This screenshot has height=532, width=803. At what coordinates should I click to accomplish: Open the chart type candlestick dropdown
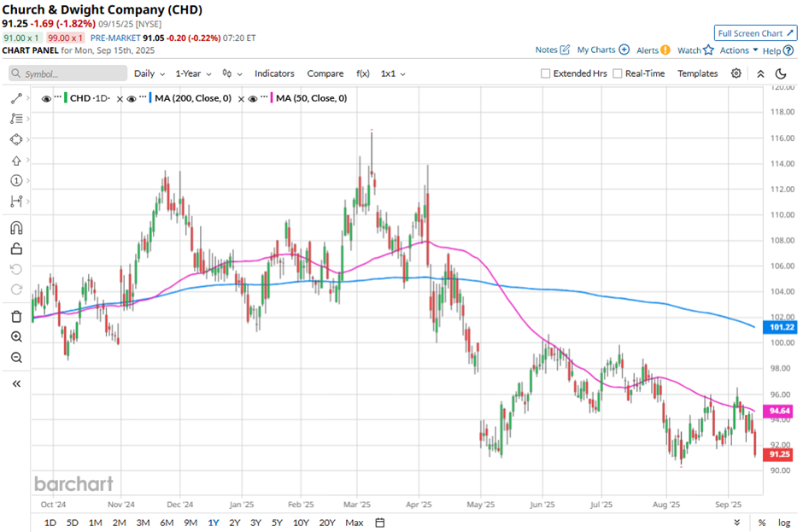[x=232, y=73]
